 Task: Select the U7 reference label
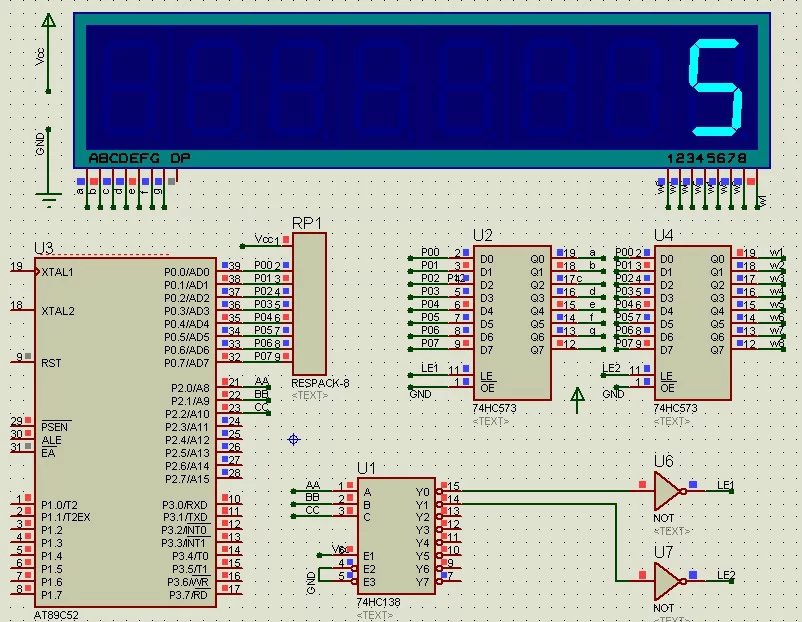point(664,552)
